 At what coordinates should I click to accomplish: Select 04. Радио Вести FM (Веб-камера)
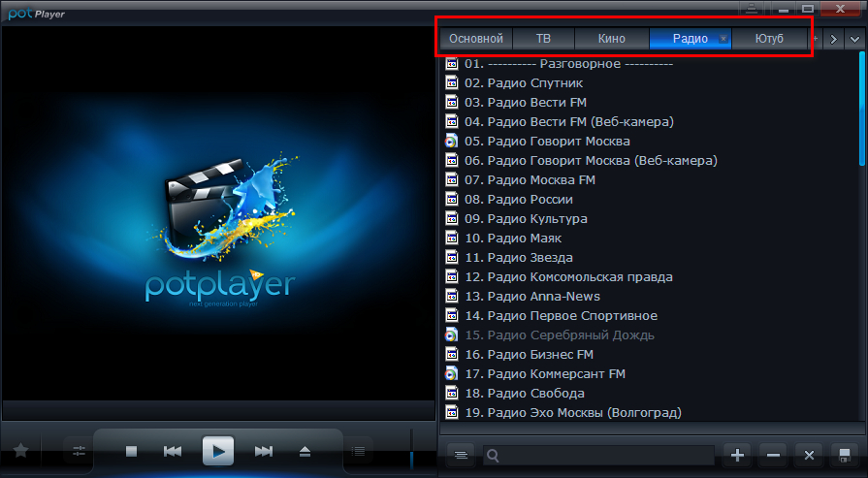pos(569,122)
